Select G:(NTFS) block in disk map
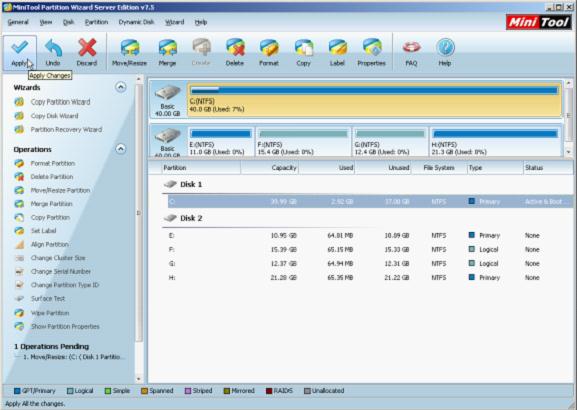Viewport: 577px width, 410px height. tap(390, 141)
